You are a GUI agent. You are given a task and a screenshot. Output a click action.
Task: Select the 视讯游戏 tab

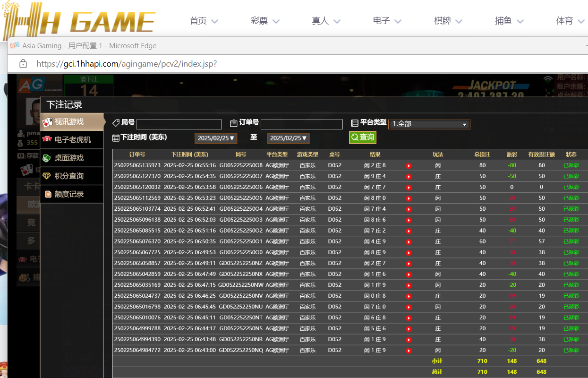tap(72, 122)
